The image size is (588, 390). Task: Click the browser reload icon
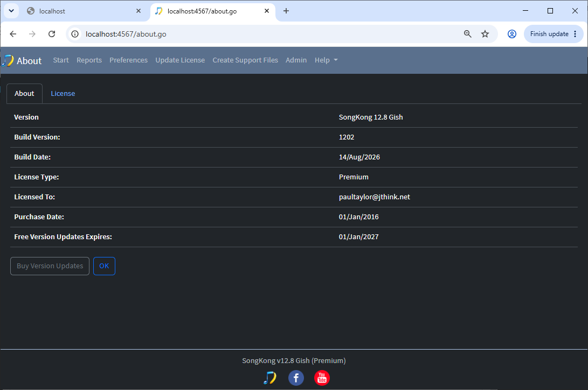click(52, 34)
